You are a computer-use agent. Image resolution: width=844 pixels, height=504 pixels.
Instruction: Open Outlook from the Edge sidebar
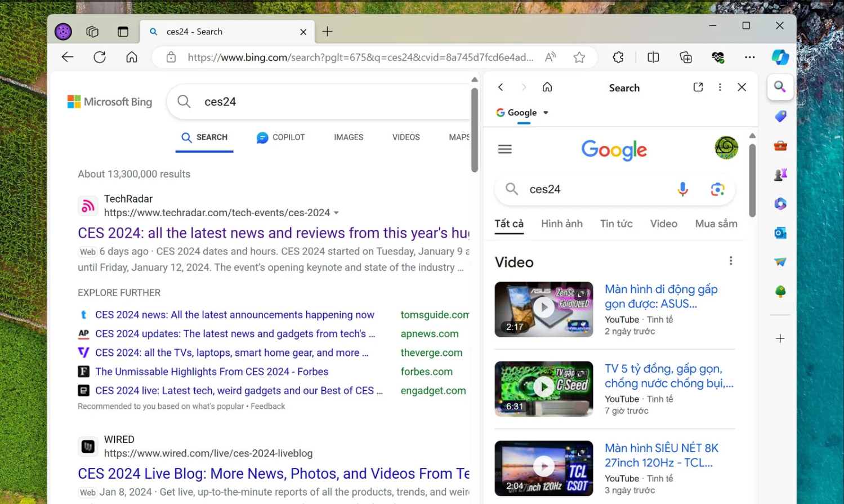780,233
